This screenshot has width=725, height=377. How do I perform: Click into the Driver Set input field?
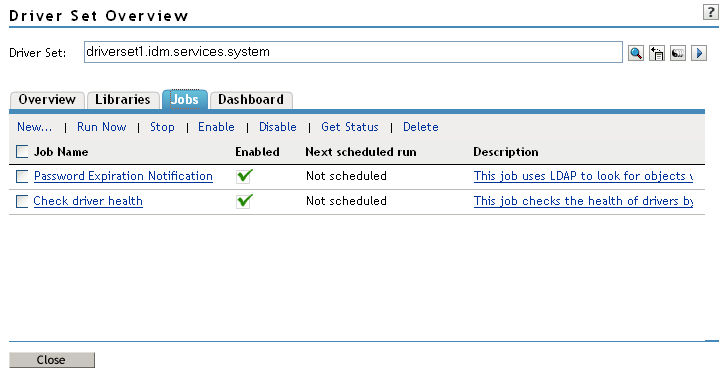pos(353,52)
